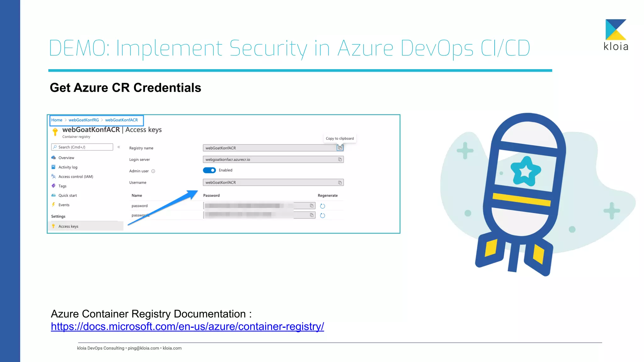Click the password2 value field
This screenshot has width=644, height=362.
click(x=259, y=215)
